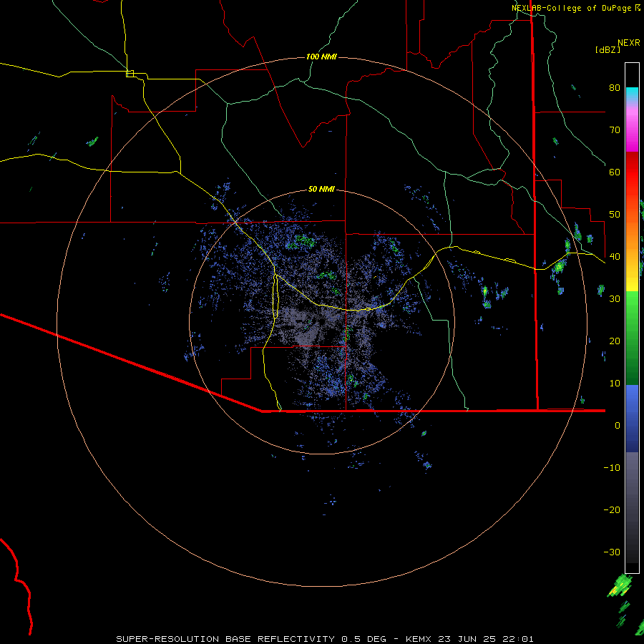This screenshot has width=644, height=644.
Task: Click the 50 value on dBZ scale
Action: coord(615,215)
